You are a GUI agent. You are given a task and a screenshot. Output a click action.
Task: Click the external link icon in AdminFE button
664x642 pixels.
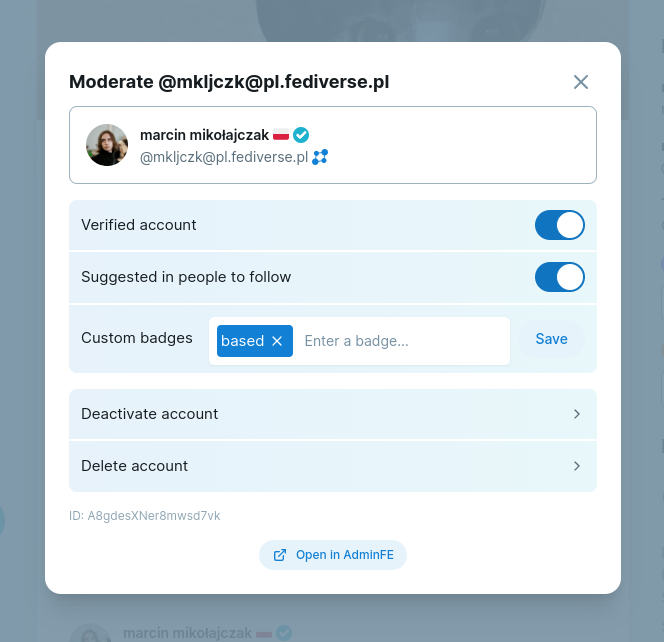tap(280, 555)
